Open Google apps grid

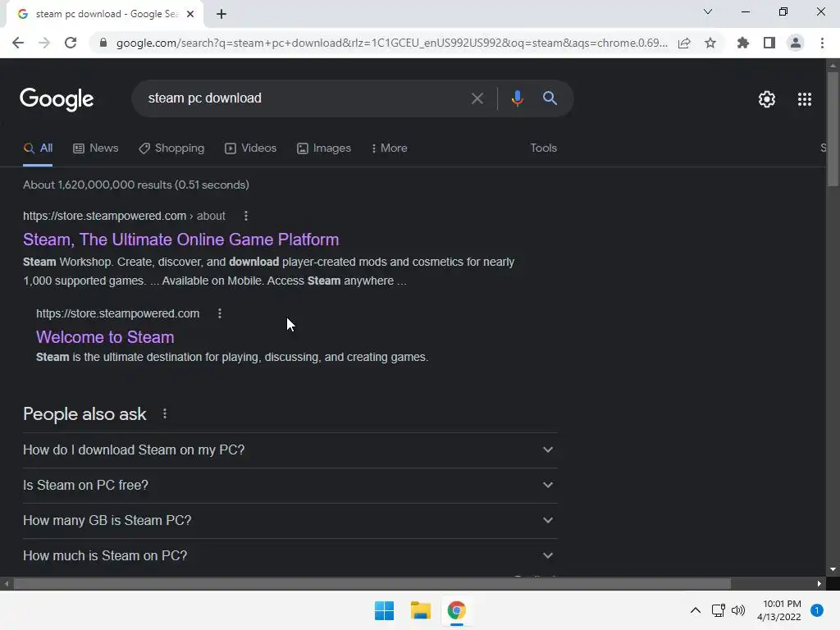click(x=805, y=99)
